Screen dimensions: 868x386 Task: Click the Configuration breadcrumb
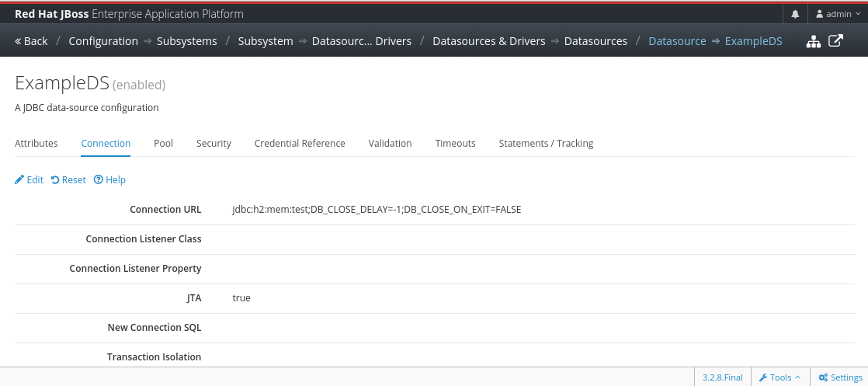point(103,41)
